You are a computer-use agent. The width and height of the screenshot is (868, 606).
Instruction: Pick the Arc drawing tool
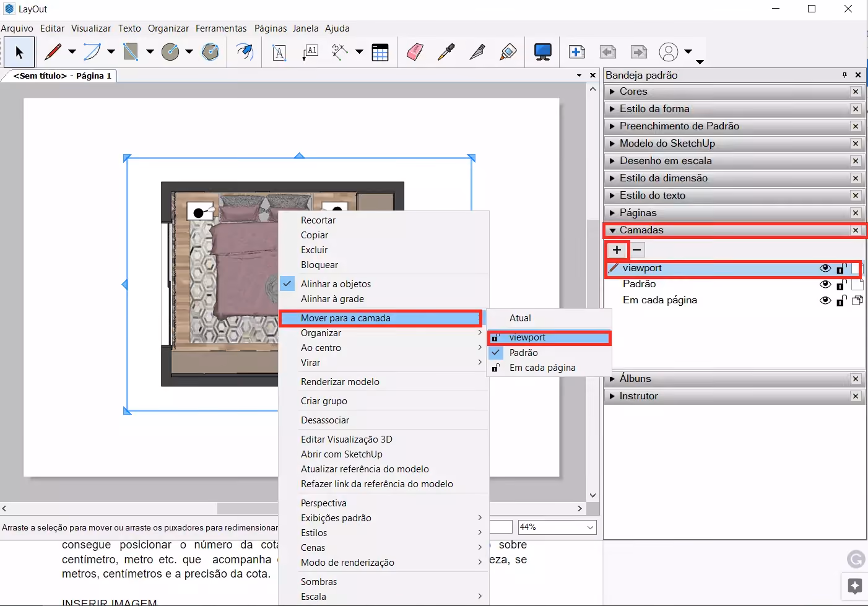pos(92,52)
